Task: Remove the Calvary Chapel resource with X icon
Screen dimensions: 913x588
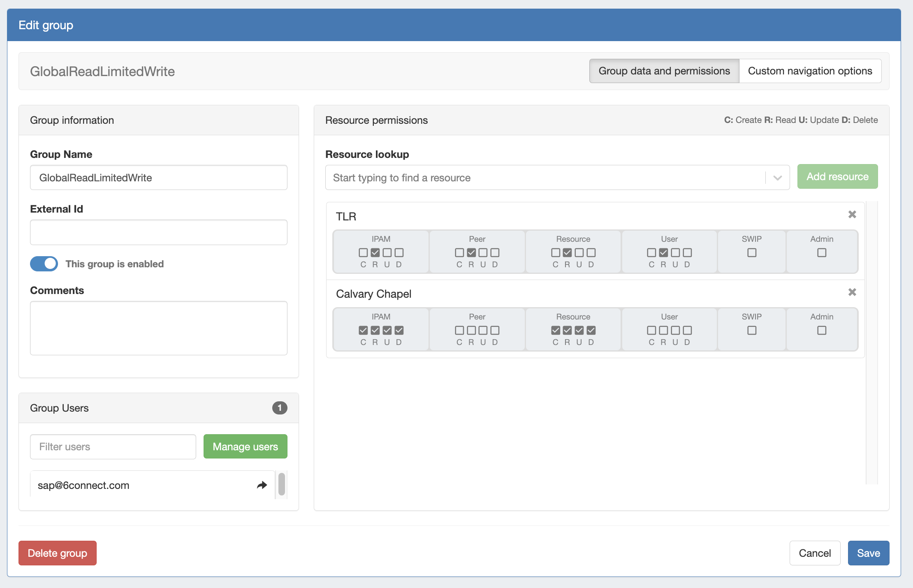Action: [852, 292]
